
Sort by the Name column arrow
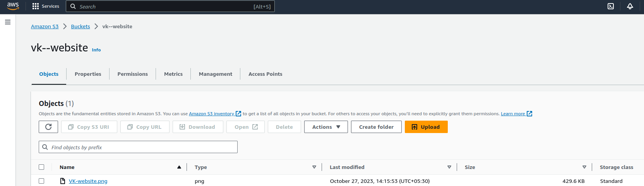point(179,167)
